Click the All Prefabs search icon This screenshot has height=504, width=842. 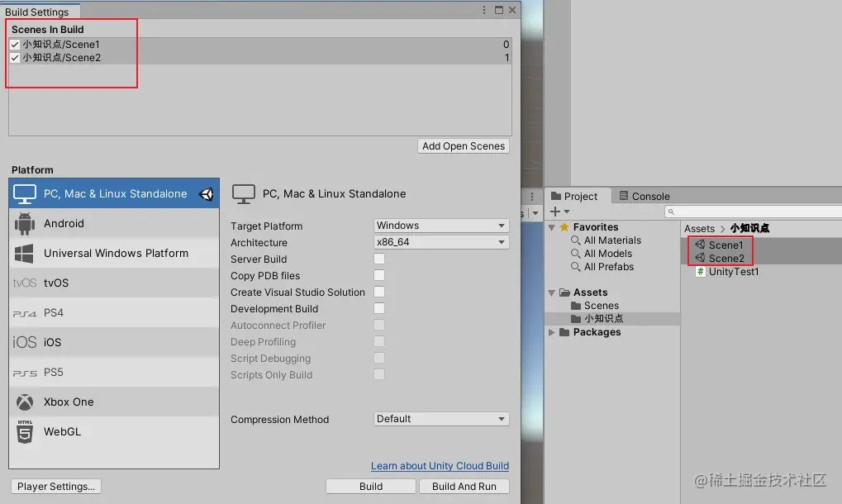pos(576,267)
